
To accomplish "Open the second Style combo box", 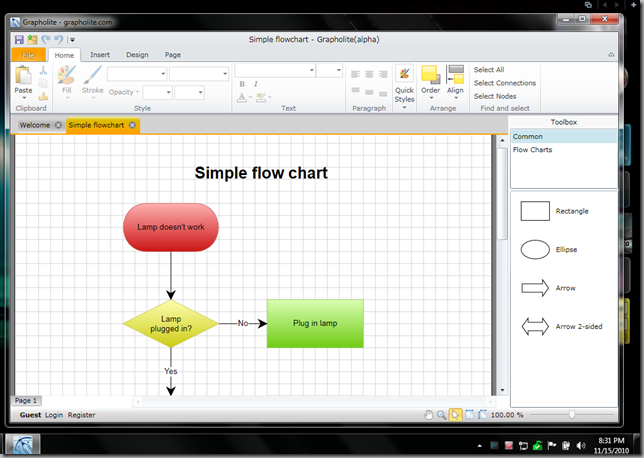I will [199, 74].
